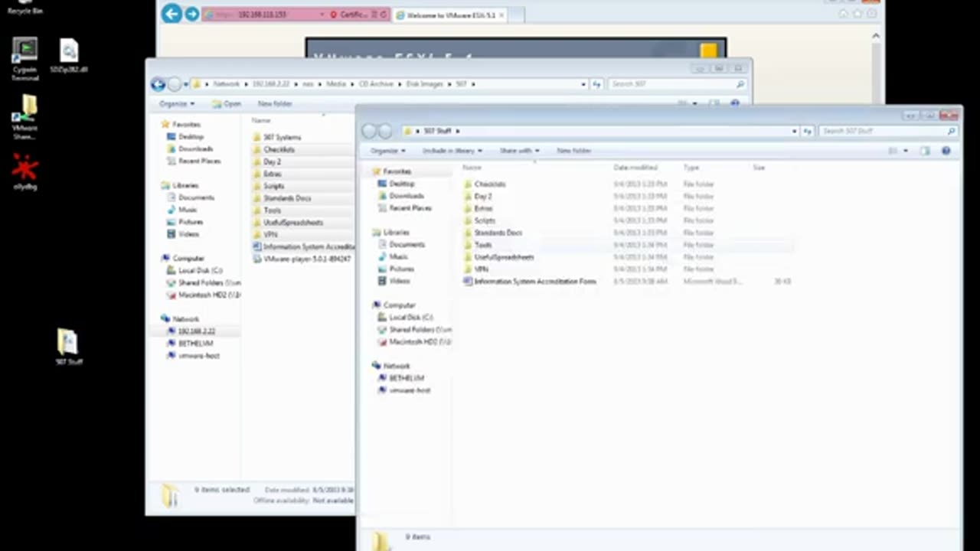Click New folder in 507 Stuff window
This screenshot has width=980, height=551.
pyautogui.click(x=574, y=151)
